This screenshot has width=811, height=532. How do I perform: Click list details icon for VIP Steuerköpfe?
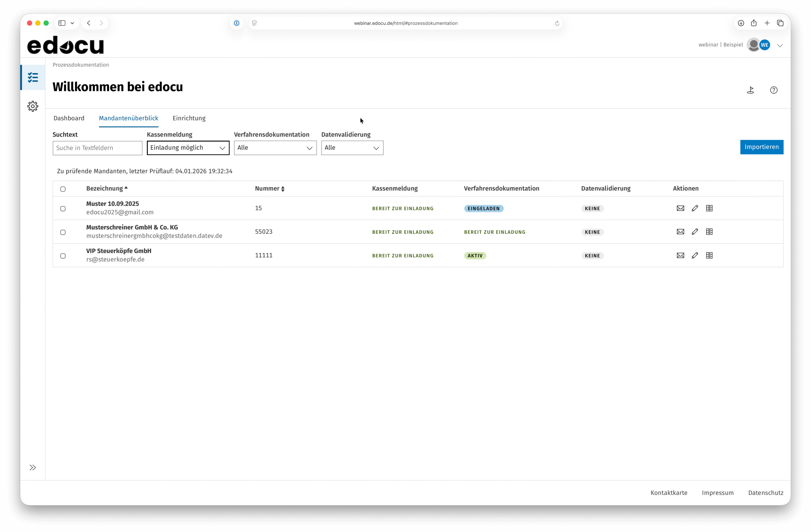(x=709, y=256)
